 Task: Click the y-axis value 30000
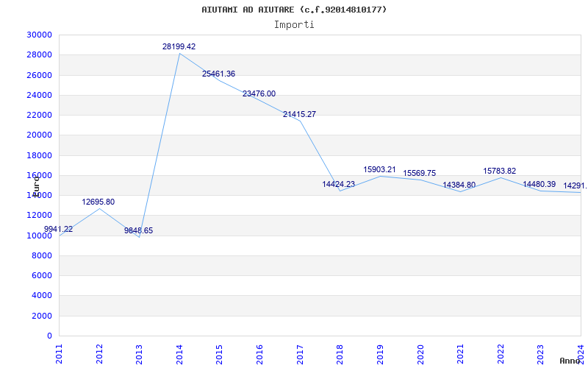(39, 35)
